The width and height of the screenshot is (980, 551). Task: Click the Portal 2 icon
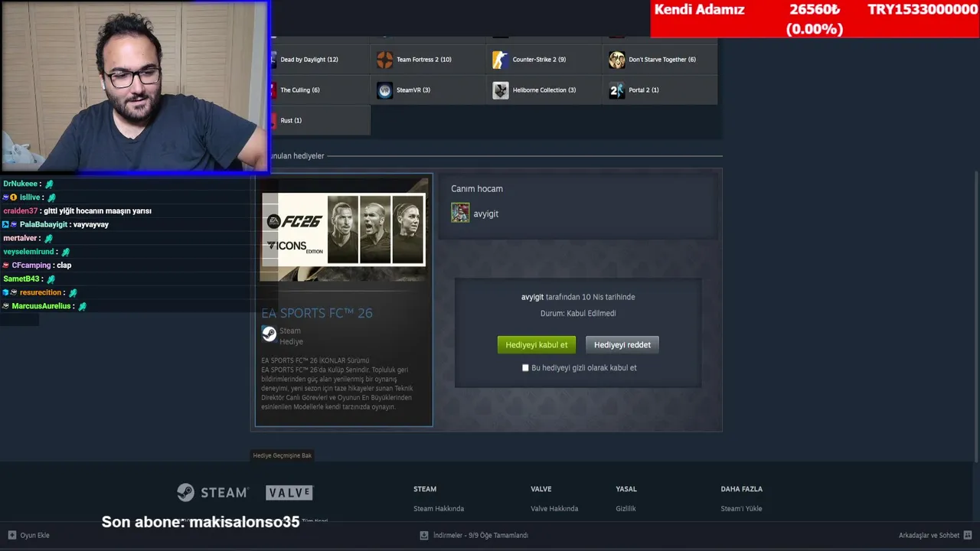(x=616, y=90)
